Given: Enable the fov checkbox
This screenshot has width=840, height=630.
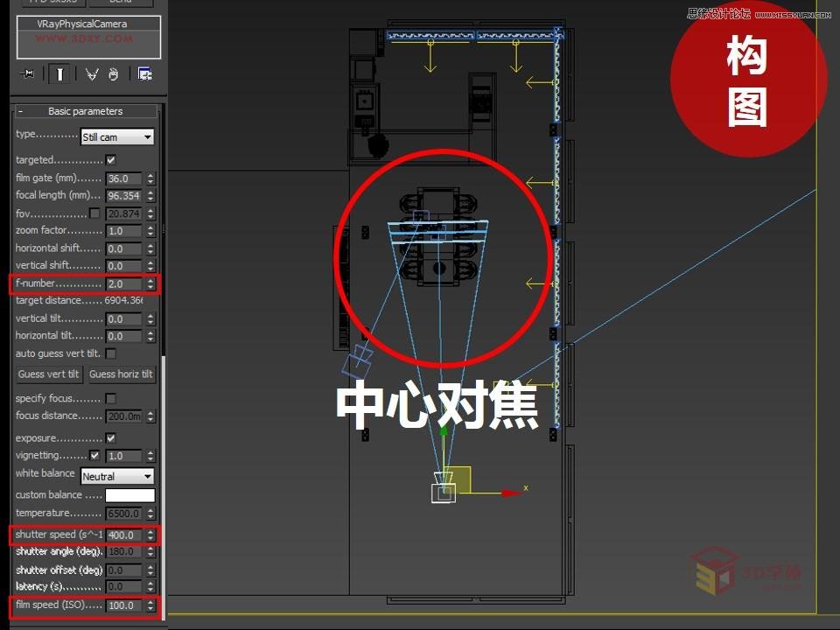Looking at the screenshot, I should [94, 213].
